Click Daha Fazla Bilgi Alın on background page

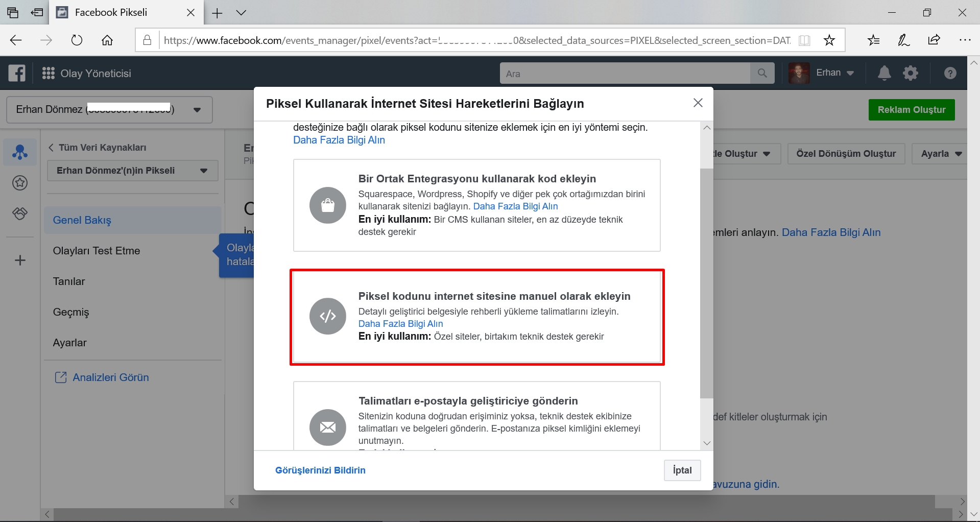click(831, 232)
